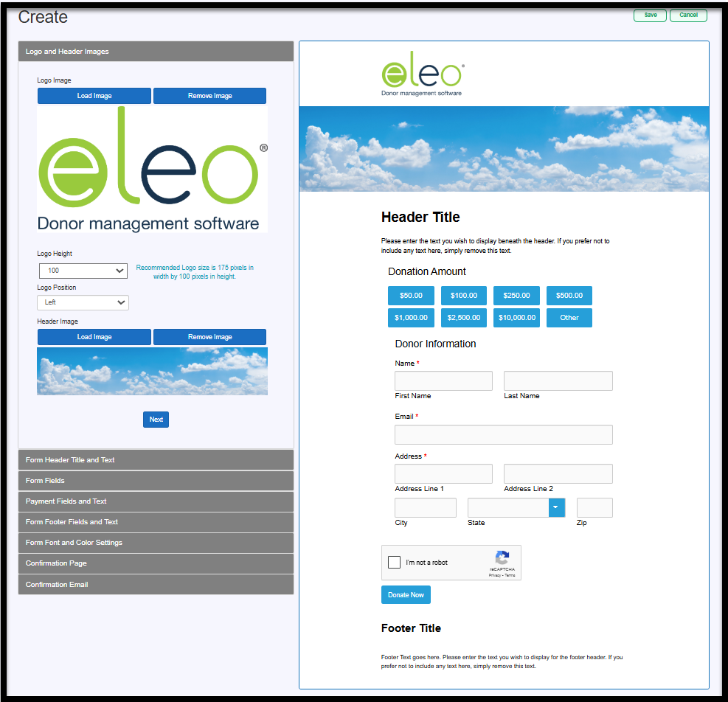Click the Address Line 2 field
The image size is (728, 702).
pos(558,473)
